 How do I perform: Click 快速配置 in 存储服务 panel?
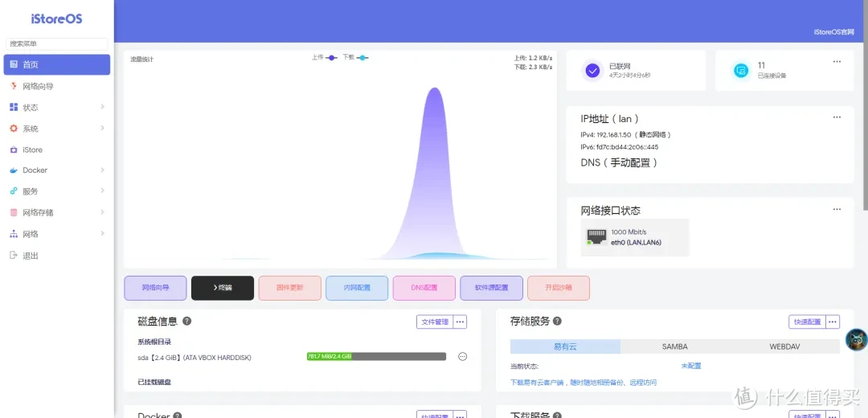807,322
